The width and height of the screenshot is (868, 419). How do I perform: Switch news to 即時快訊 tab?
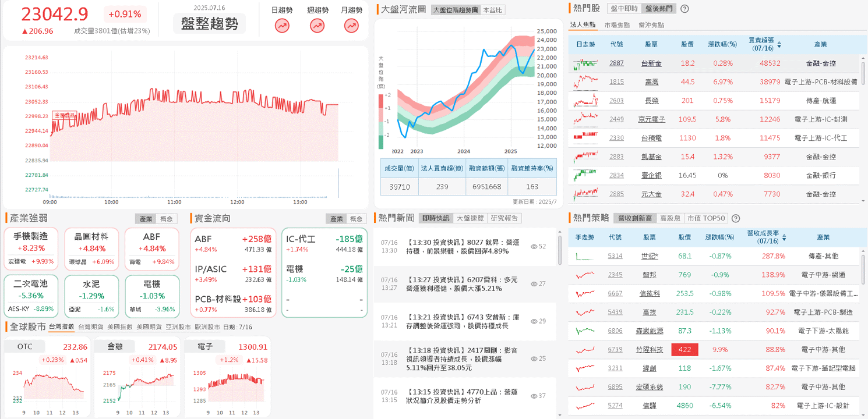coord(436,218)
